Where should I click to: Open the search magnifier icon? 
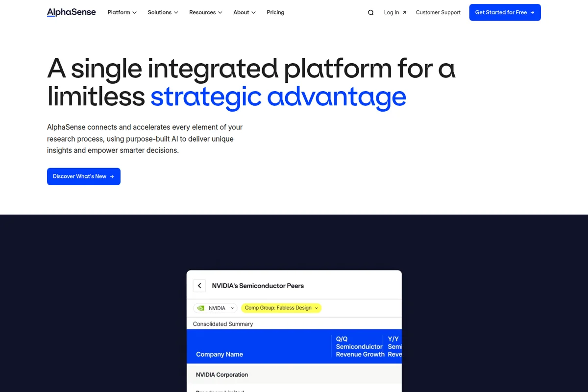(x=370, y=13)
